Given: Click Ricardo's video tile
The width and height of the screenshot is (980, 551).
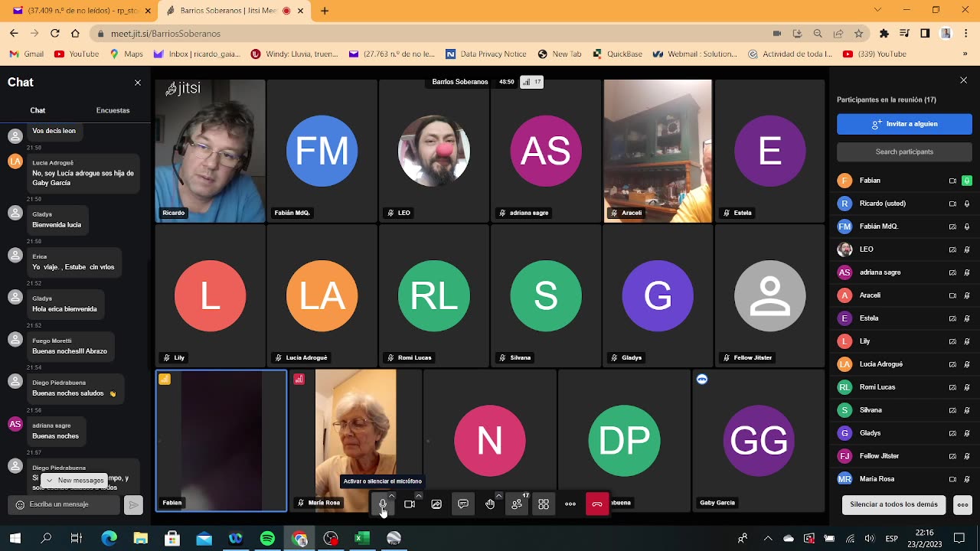Looking at the screenshot, I should 210,151.
